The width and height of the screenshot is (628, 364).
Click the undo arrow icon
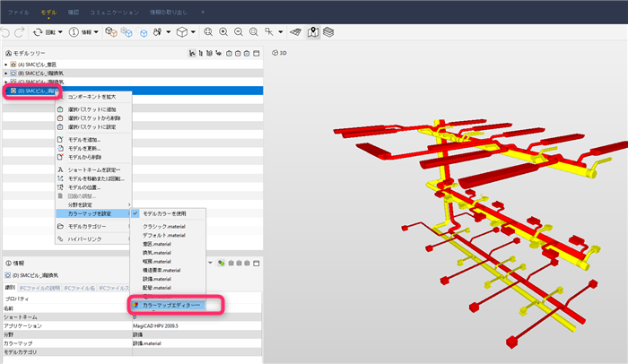tap(5, 32)
